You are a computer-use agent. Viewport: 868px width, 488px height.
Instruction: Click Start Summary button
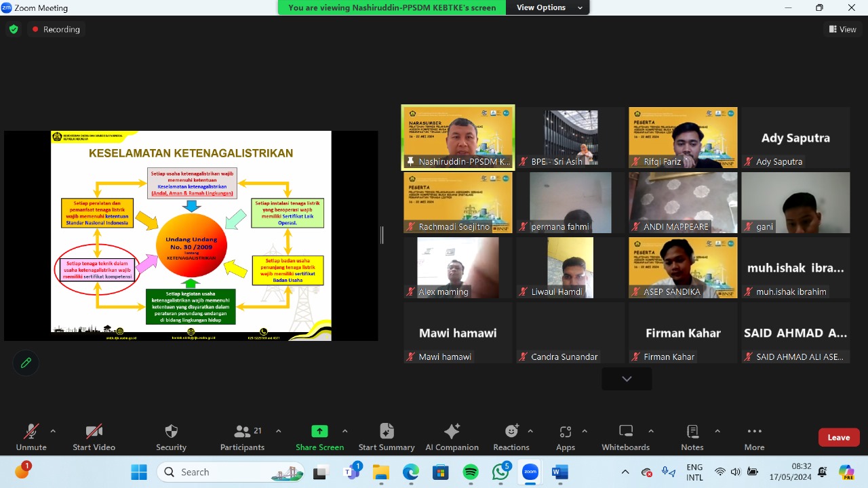pos(387,432)
